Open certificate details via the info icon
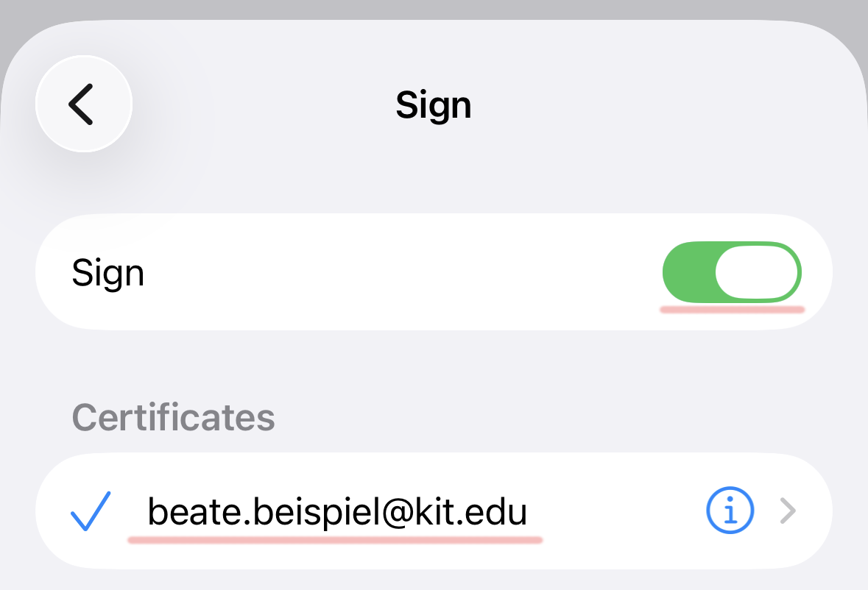This screenshot has height=590, width=868. pos(730,511)
